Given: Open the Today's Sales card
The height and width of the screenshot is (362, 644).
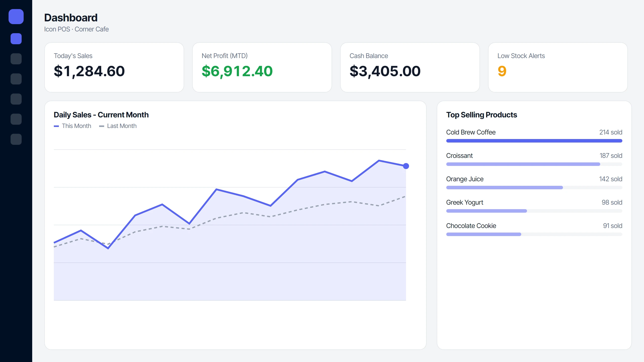Looking at the screenshot, I should (114, 67).
